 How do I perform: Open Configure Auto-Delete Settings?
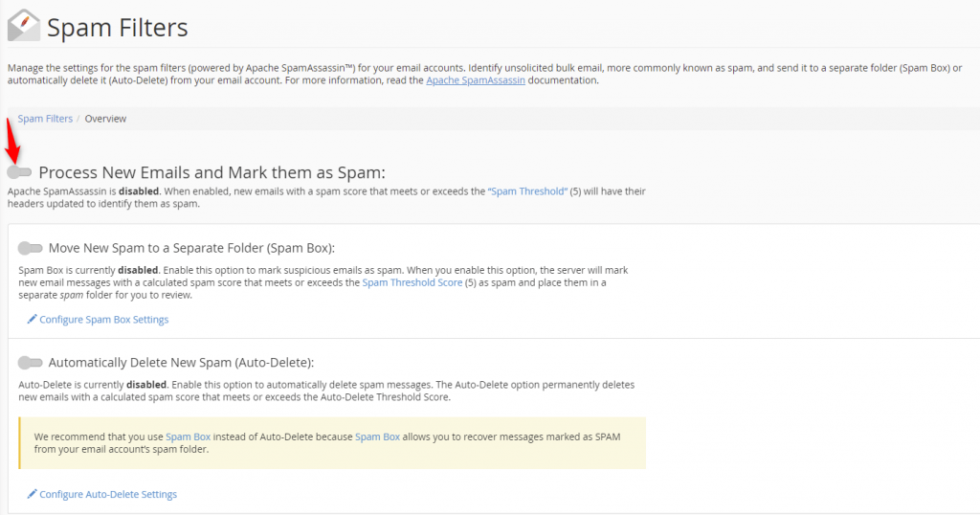click(x=108, y=494)
